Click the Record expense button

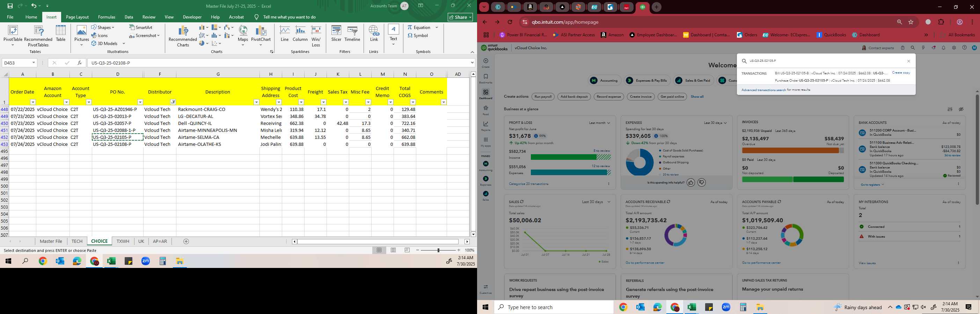pyautogui.click(x=609, y=97)
